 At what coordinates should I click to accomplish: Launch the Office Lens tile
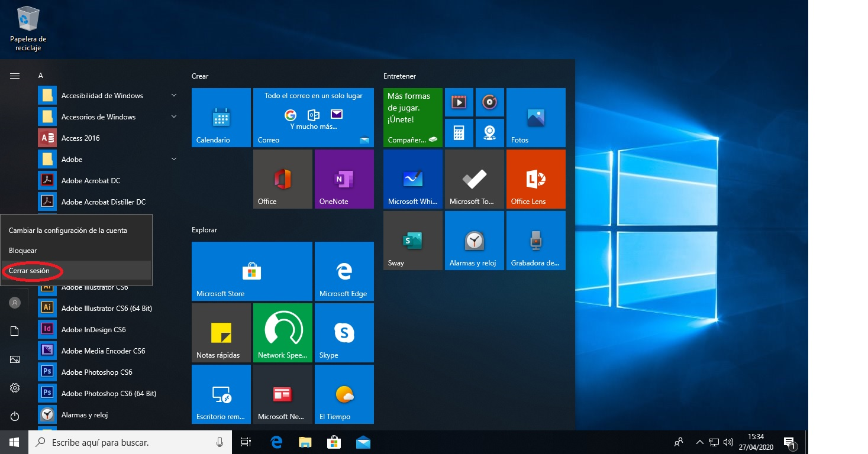[x=535, y=179]
